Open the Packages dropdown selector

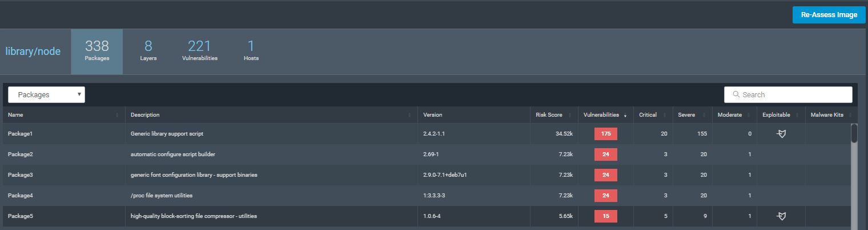(46, 95)
